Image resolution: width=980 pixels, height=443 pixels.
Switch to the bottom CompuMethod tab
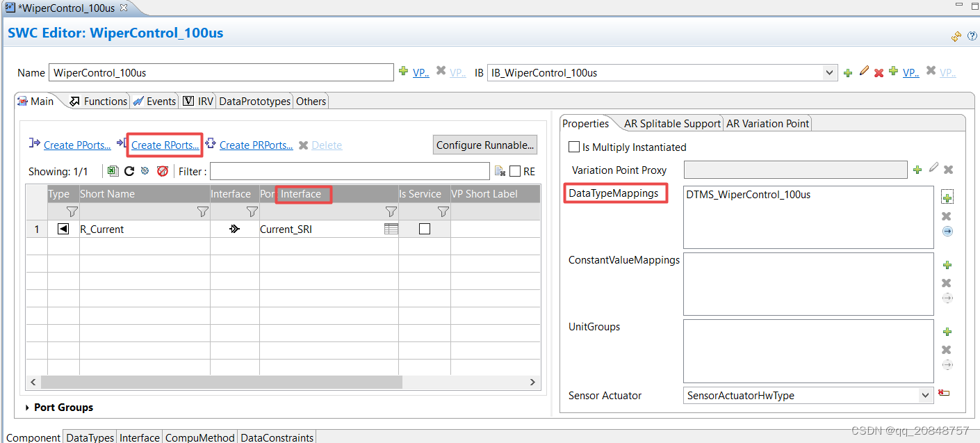(200, 437)
